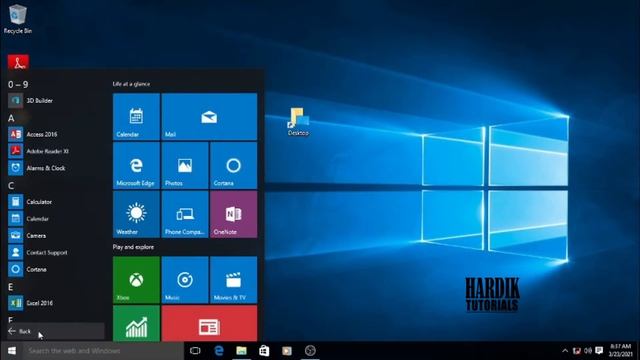Click the taskbar search box
The width and height of the screenshot is (640, 360).
(x=103, y=351)
